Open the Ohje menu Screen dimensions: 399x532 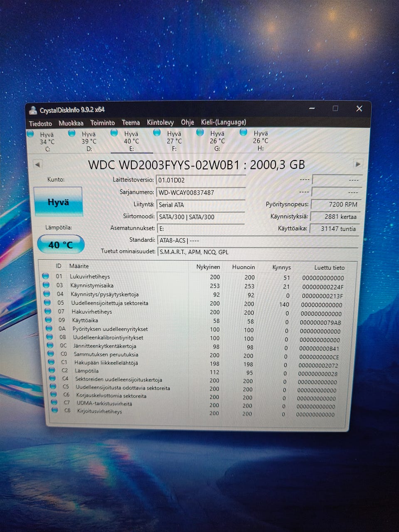point(187,122)
